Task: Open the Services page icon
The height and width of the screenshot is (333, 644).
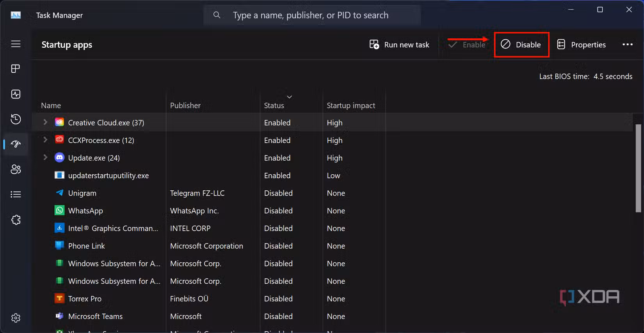Action: 16,220
